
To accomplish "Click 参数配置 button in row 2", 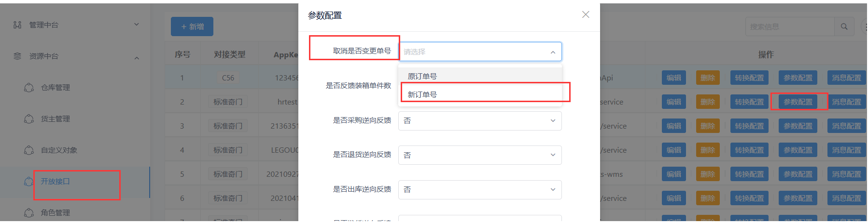I will (x=798, y=102).
